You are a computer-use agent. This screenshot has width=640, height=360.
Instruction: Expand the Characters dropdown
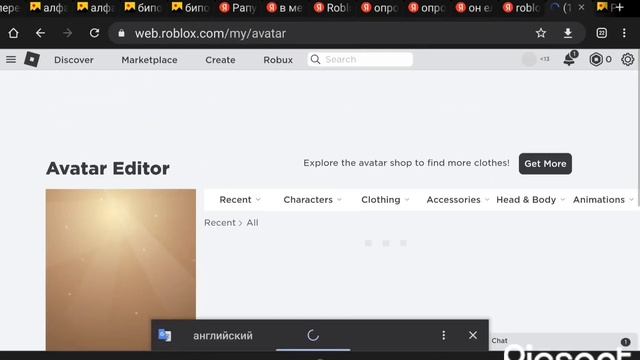[x=313, y=200]
